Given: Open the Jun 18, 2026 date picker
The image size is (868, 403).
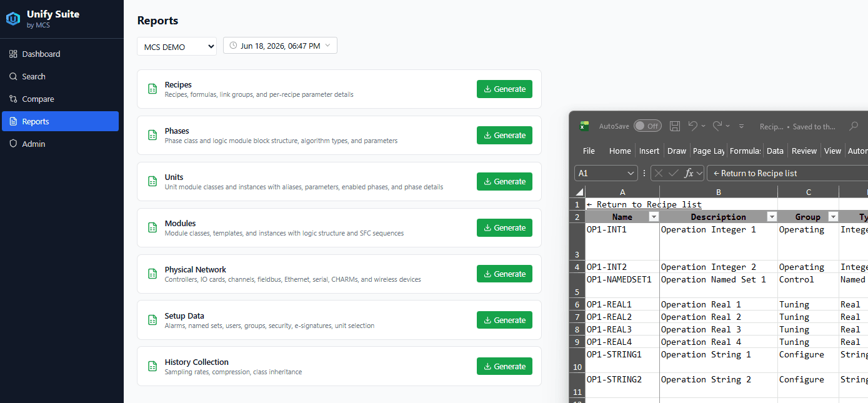Looking at the screenshot, I should (x=280, y=46).
